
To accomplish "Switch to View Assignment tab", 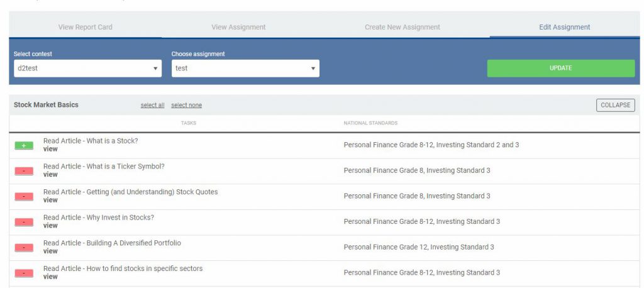I will (x=238, y=27).
